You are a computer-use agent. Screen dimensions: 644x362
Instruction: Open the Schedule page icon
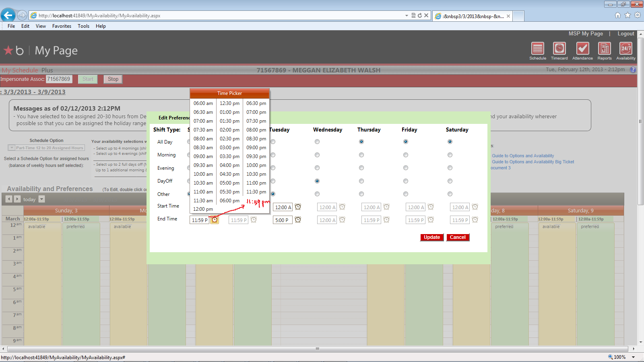538,49
